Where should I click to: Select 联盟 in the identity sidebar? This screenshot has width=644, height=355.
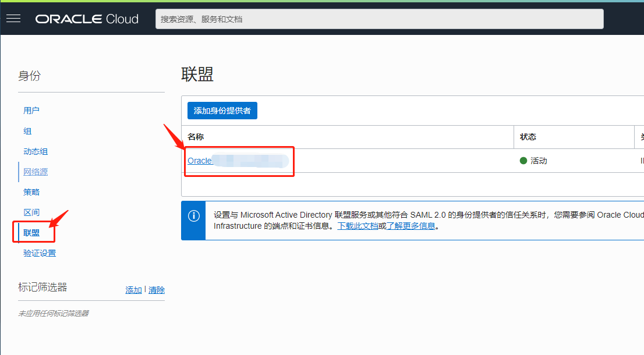[x=31, y=233]
